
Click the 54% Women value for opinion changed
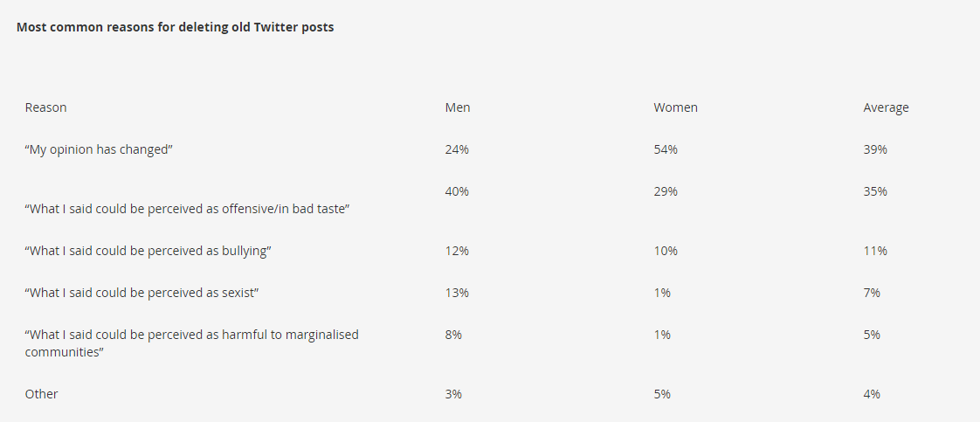[x=666, y=149]
